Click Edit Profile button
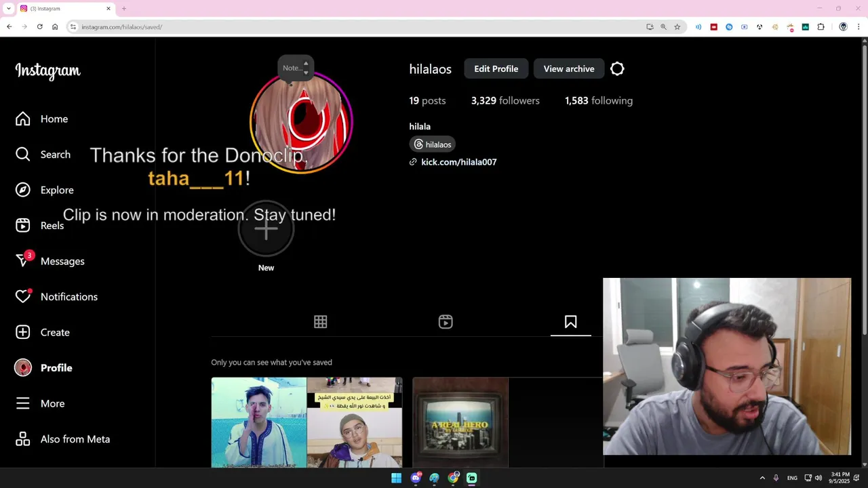 click(x=496, y=68)
